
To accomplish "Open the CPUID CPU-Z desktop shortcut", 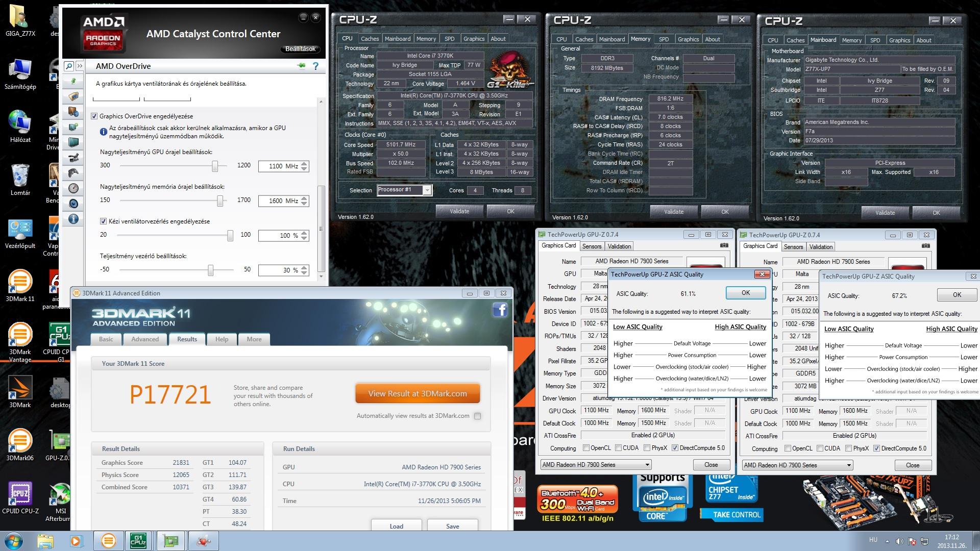I will 20,498.
